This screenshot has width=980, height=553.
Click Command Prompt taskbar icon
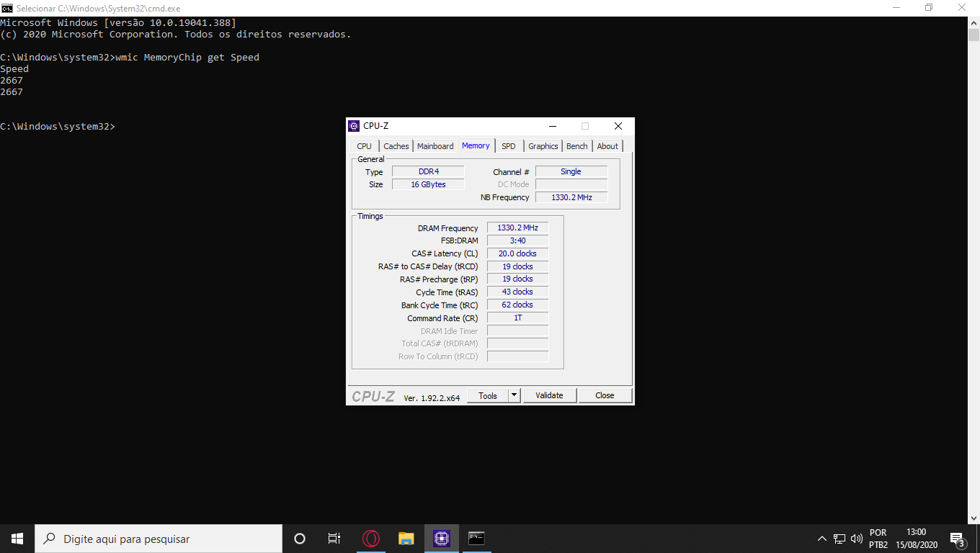point(476,539)
